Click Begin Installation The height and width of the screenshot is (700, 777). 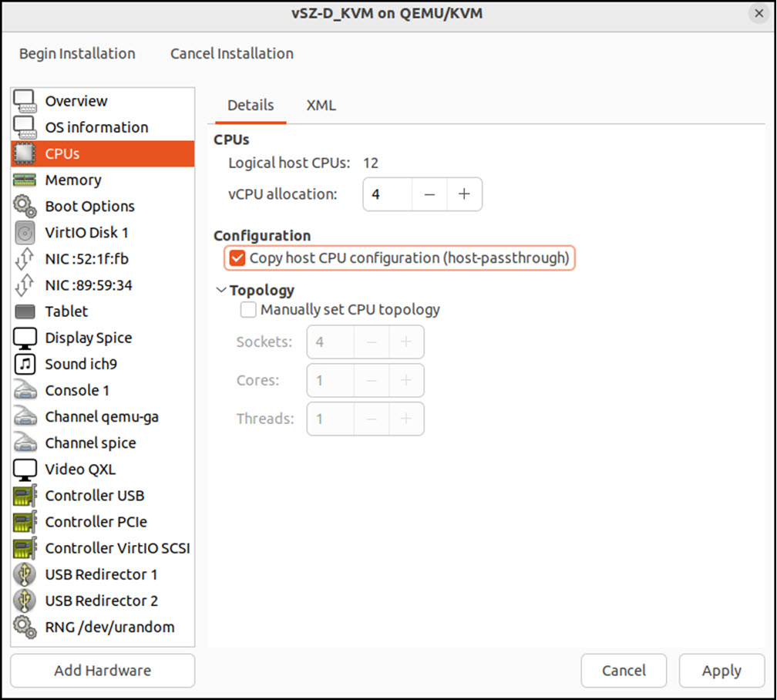click(x=77, y=53)
